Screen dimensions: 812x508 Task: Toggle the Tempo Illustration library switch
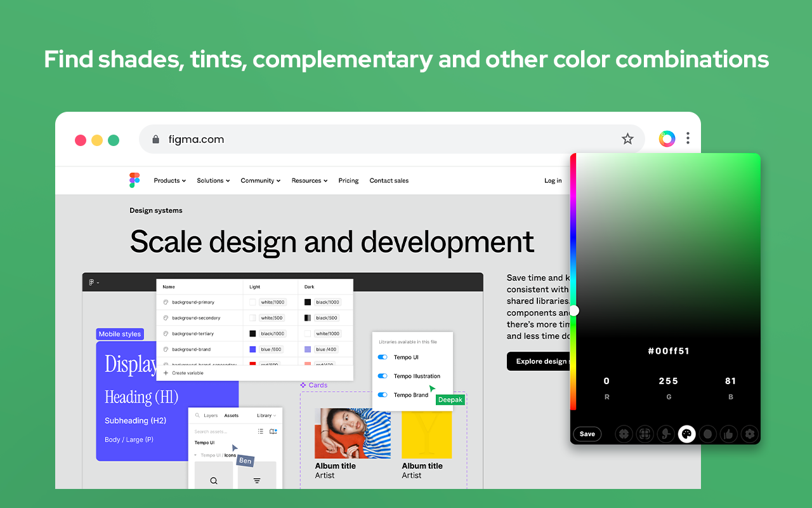click(383, 376)
